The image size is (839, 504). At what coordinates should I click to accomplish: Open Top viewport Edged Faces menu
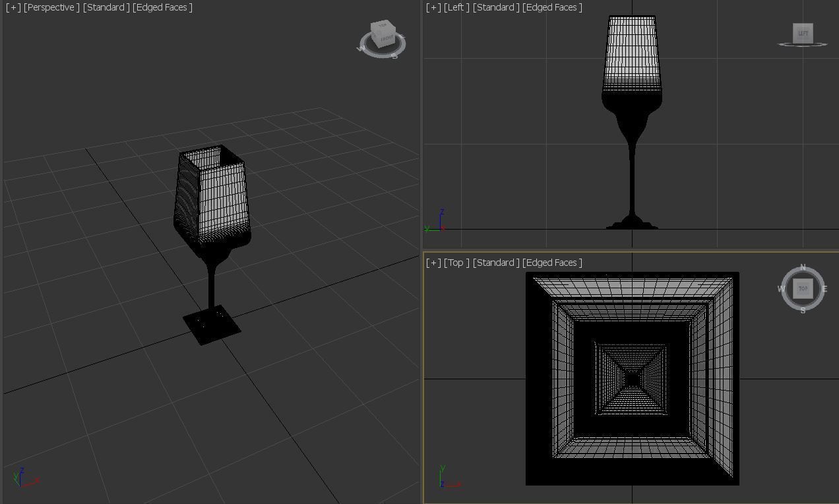[x=552, y=263]
